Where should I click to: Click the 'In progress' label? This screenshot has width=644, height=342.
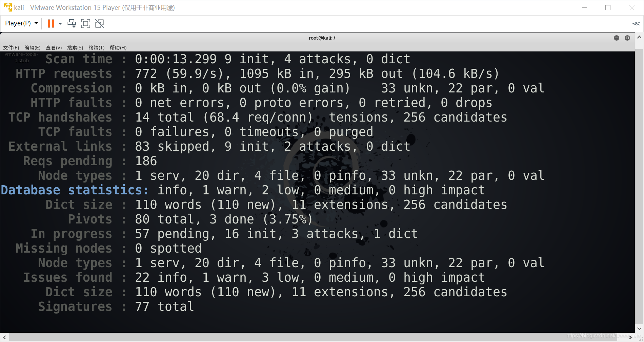click(x=72, y=234)
